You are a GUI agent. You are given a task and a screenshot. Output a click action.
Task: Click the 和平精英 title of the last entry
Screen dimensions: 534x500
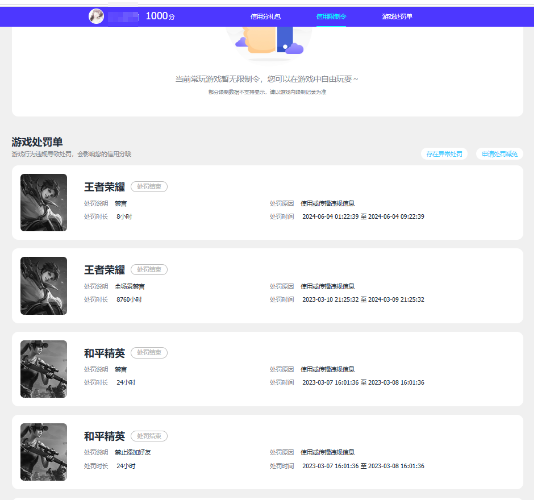tap(104, 436)
